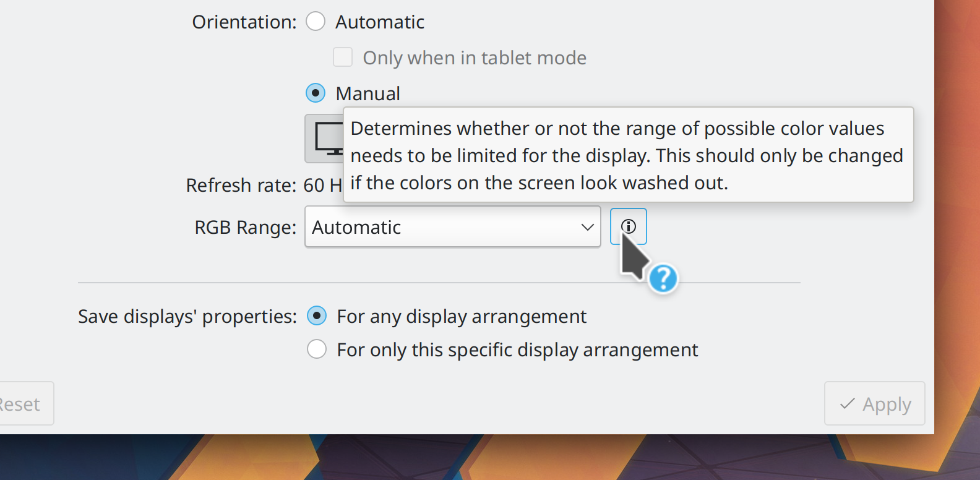Choose 'For only this specific display arrangement'
Viewport: 980px width, 480px height.
pyautogui.click(x=317, y=349)
